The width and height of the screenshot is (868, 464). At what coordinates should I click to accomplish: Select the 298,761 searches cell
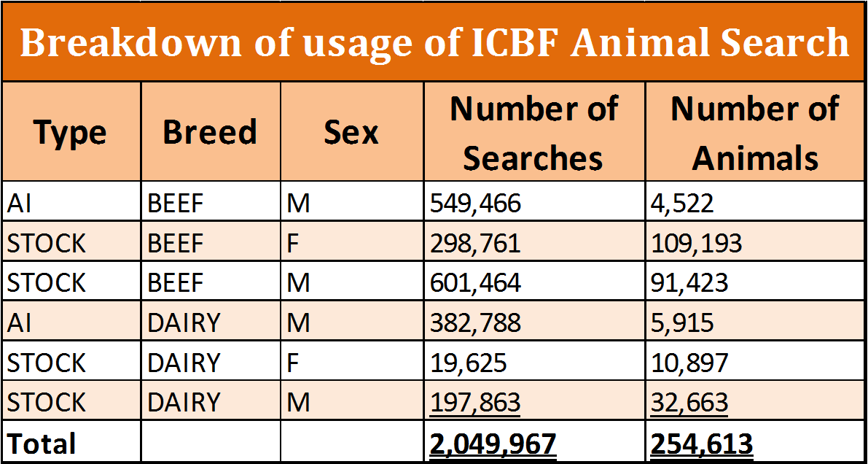[x=534, y=244]
